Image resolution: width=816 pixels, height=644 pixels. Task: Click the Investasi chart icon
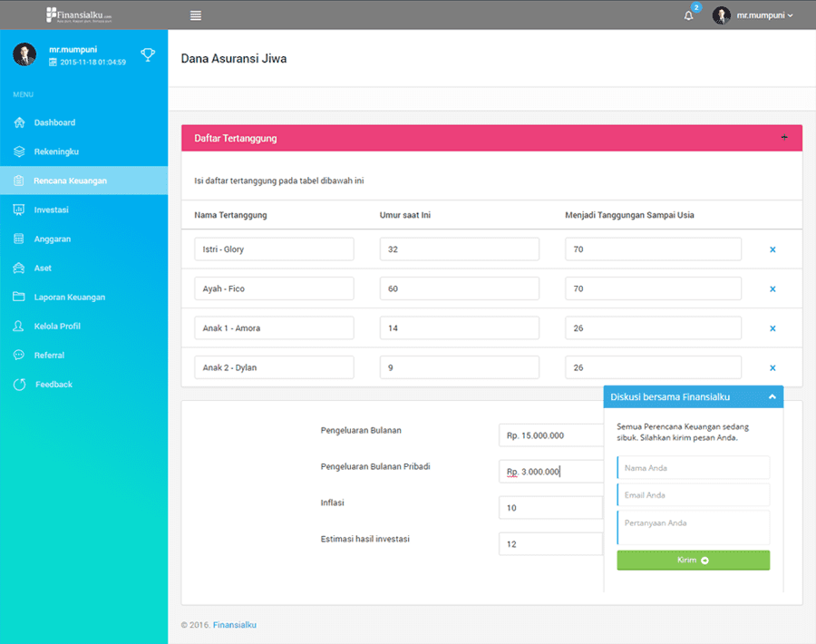pyautogui.click(x=19, y=210)
